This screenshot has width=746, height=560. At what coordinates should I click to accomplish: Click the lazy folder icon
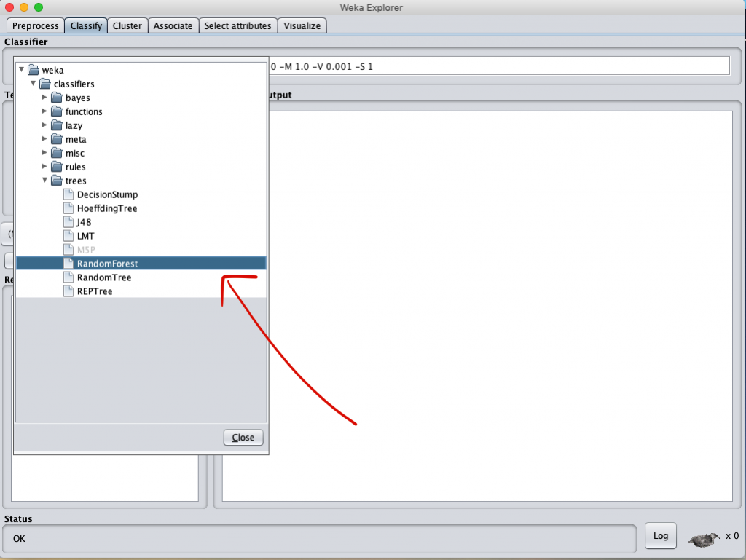tap(57, 125)
